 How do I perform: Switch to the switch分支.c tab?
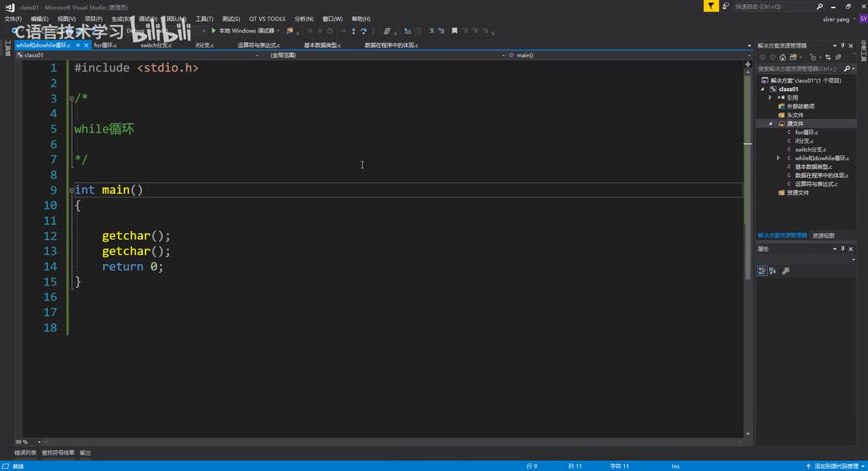point(156,45)
